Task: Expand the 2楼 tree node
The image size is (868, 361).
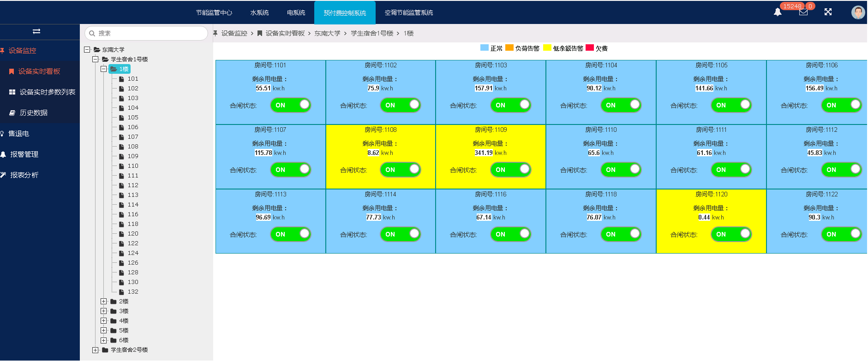Action: pos(104,302)
